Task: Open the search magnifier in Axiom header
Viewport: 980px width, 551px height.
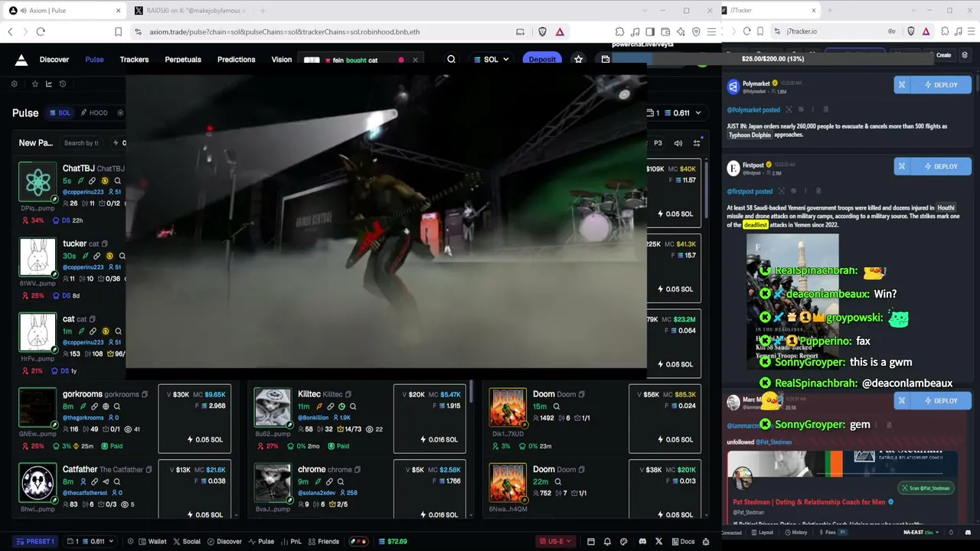Action: 451,60
